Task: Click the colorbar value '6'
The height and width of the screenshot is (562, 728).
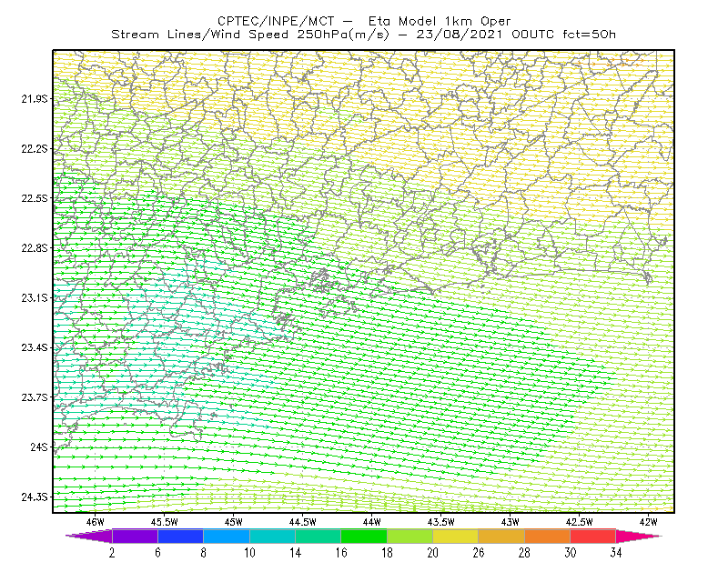Action: point(157,553)
